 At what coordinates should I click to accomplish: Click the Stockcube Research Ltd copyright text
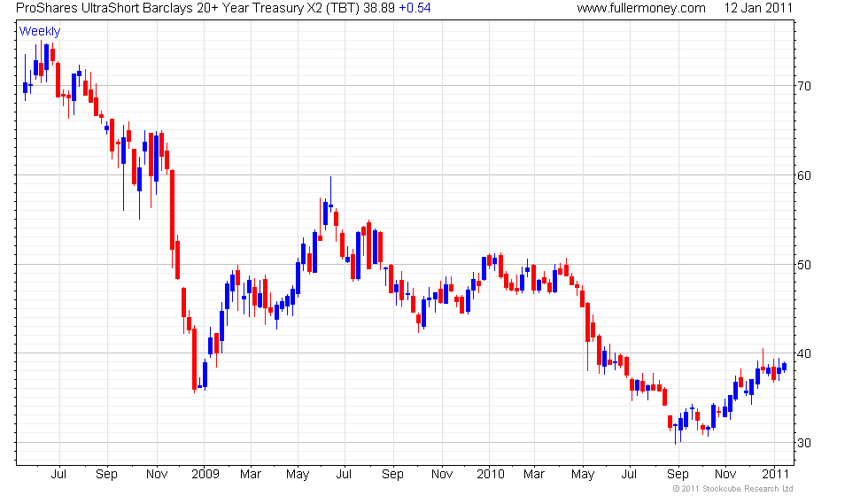point(733,489)
